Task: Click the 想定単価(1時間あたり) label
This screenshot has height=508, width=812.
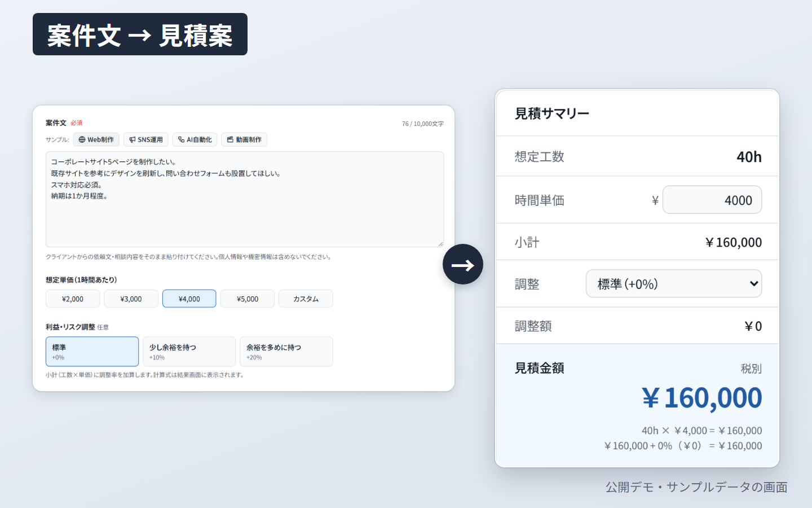Action: pos(81,280)
